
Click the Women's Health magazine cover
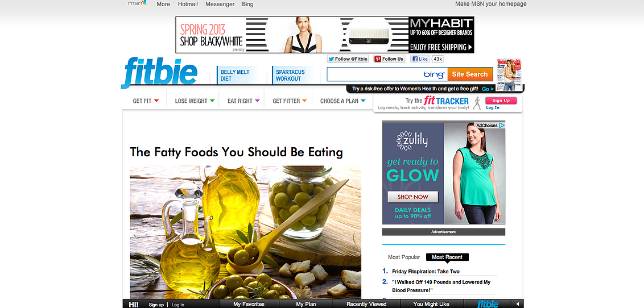(x=509, y=74)
